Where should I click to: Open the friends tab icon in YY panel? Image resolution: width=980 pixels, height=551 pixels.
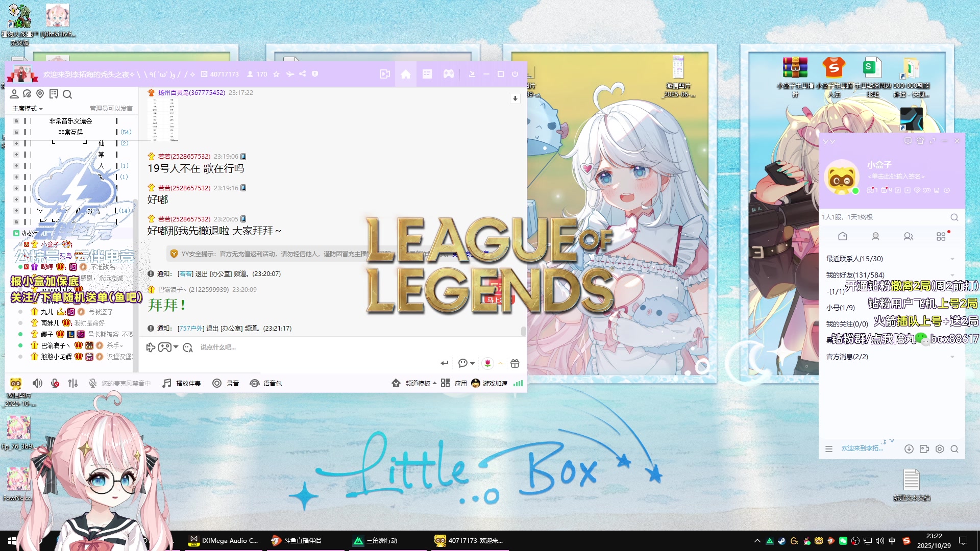click(875, 236)
